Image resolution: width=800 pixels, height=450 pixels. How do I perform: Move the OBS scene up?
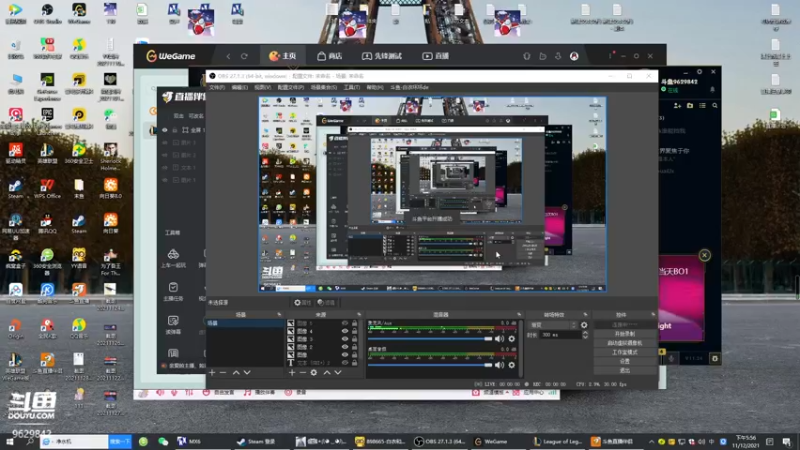236,373
